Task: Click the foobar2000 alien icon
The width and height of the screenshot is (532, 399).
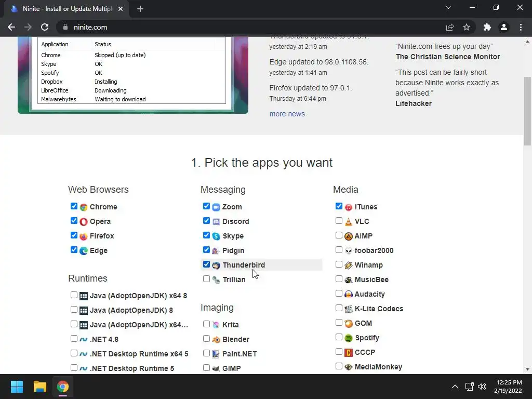Action: coord(349,251)
